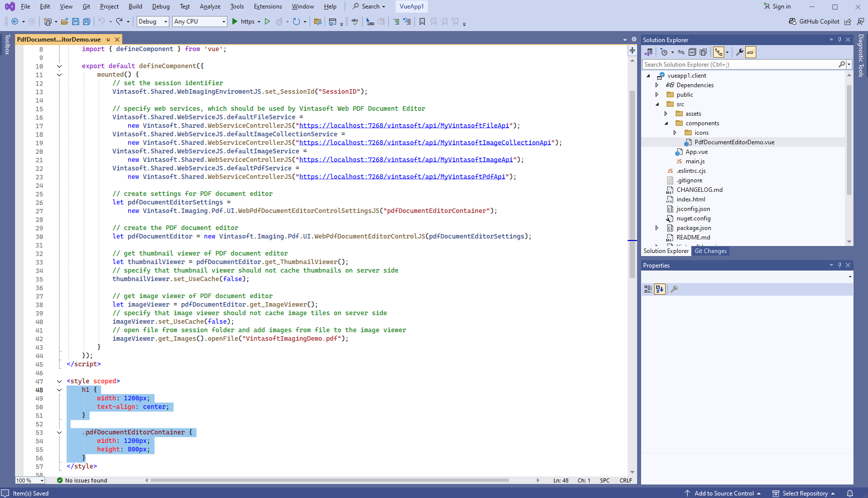Open the https launch profile dropdown arrow

coord(259,22)
